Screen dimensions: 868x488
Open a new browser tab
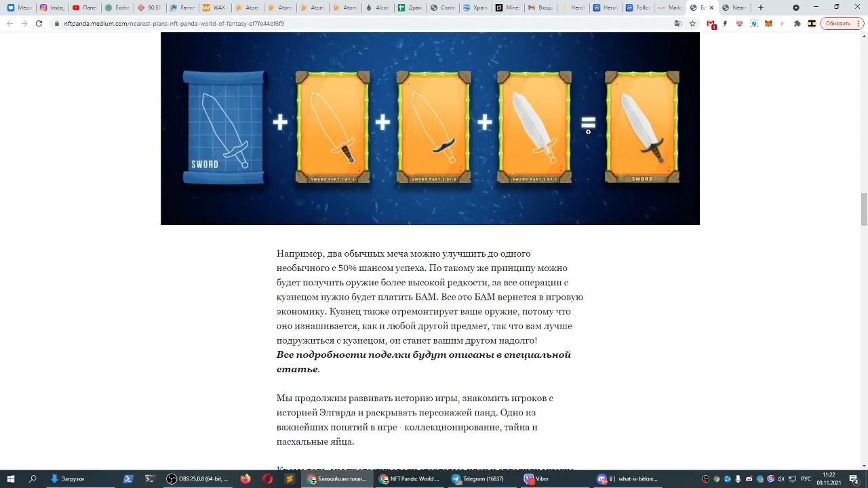coord(760,7)
